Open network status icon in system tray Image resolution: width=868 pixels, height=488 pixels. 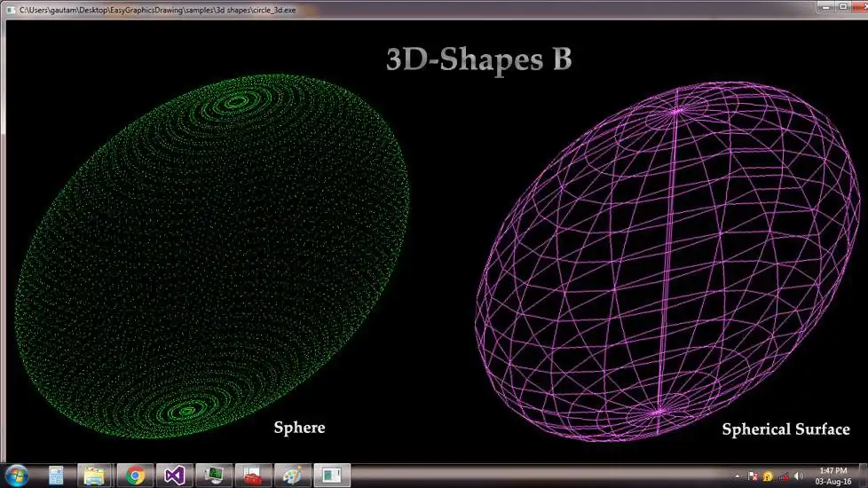784,476
